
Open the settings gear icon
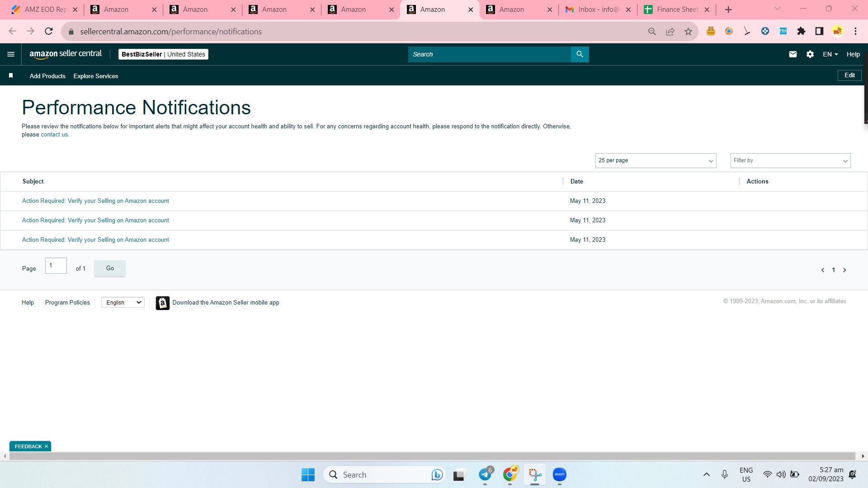[810, 54]
